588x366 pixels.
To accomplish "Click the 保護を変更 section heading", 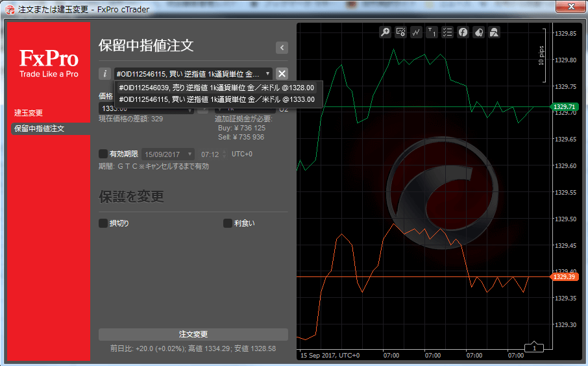I will [131, 197].
